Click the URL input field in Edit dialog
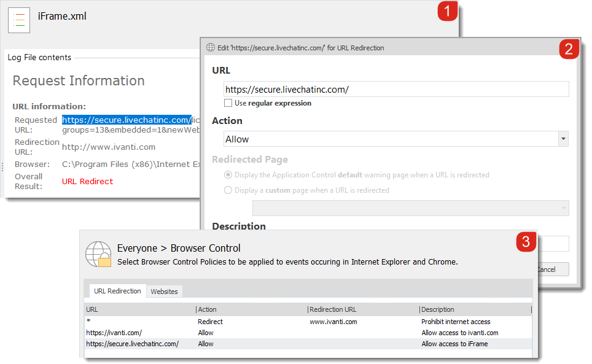 pos(396,90)
